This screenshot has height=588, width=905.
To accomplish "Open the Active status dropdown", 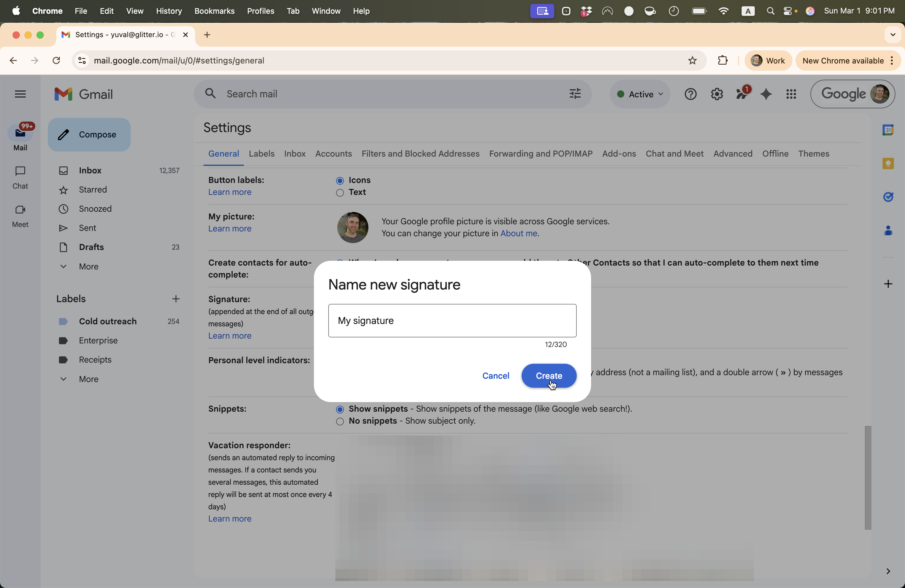I will (x=640, y=94).
